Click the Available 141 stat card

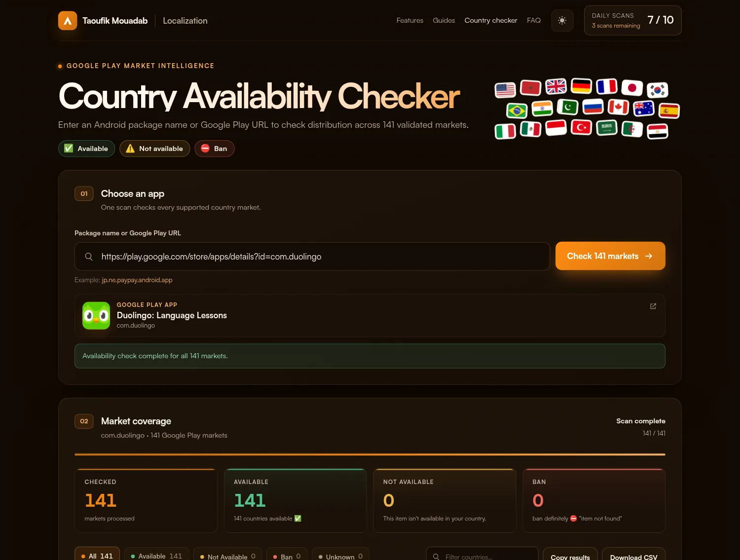point(295,500)
